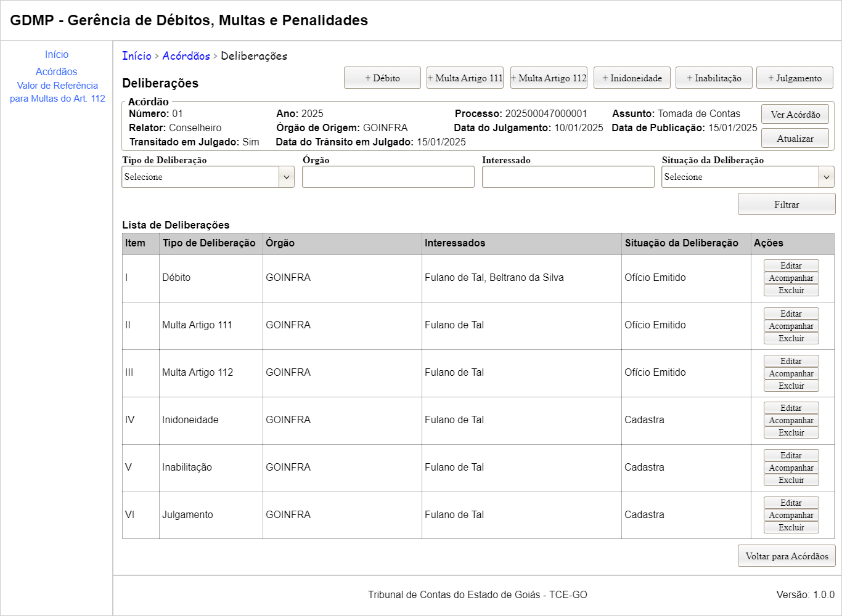Open the Situação da Deliberação dropdown
842x616 pixels.
point(748,177)
